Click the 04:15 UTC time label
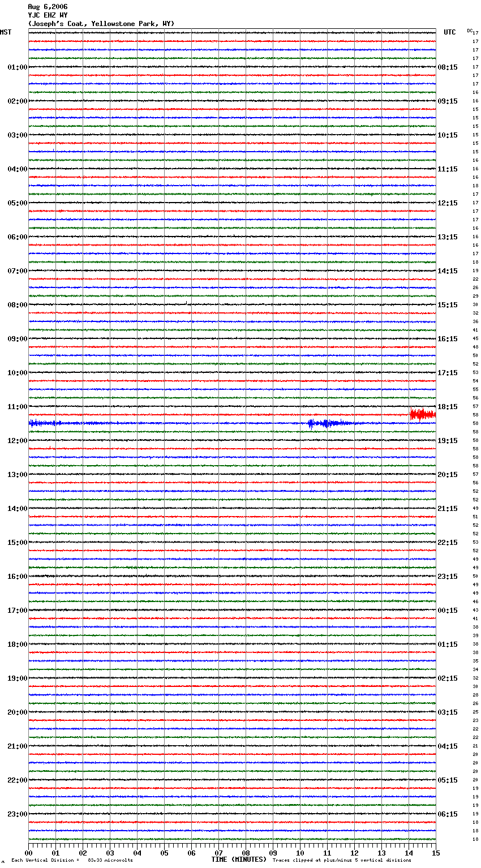Viewport: 481px width, 868px height. (x=448, y=746)
